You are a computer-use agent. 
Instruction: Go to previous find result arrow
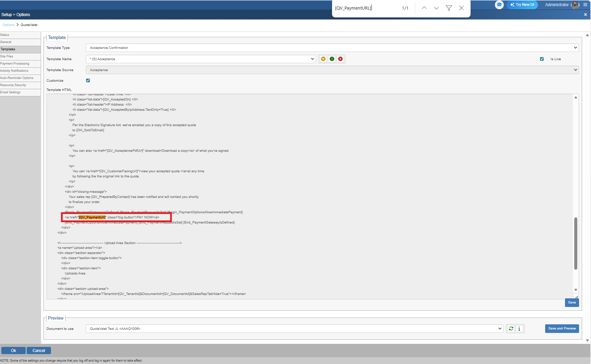(424, 8)
